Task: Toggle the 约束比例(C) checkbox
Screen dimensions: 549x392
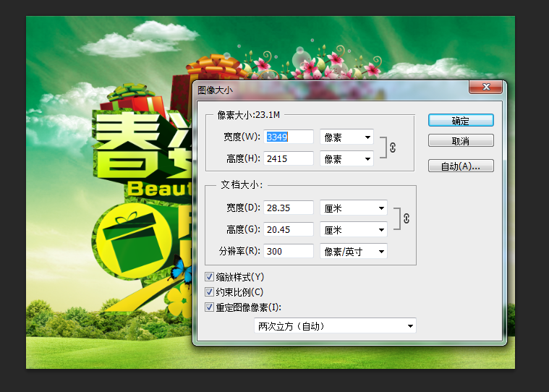Action: 209,292
